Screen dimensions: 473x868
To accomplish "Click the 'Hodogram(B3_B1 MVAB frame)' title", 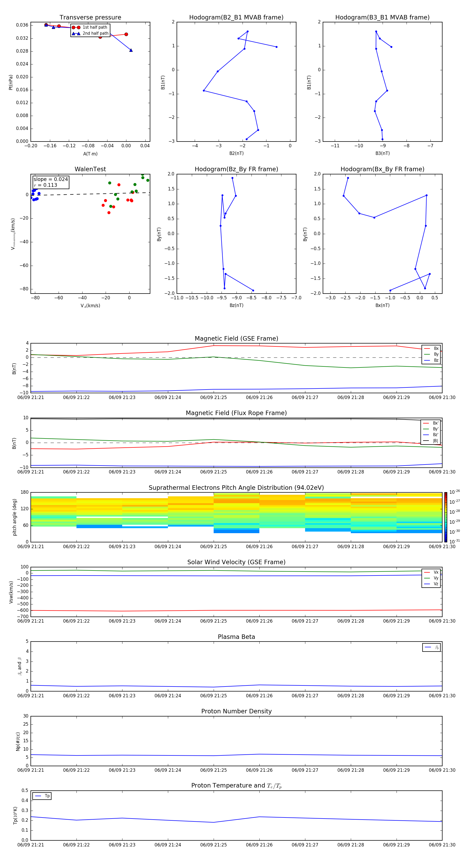I will tap(382, 18).
